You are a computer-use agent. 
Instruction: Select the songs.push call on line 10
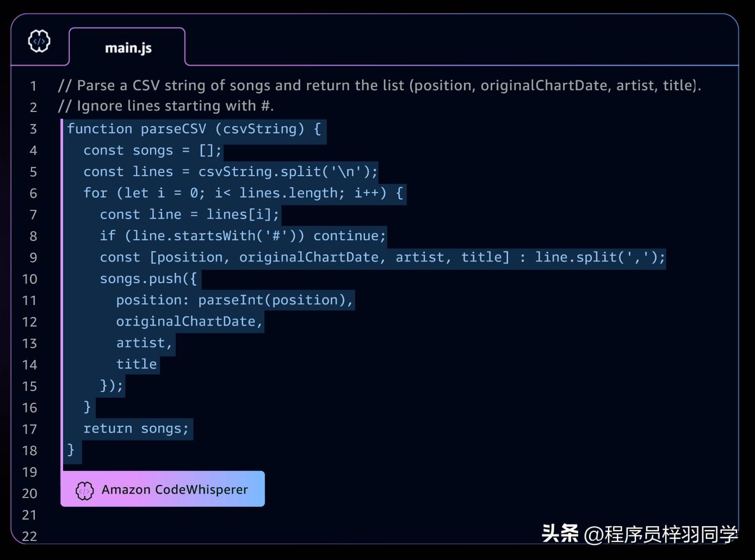pyautogui.click(x=147, y=278)
